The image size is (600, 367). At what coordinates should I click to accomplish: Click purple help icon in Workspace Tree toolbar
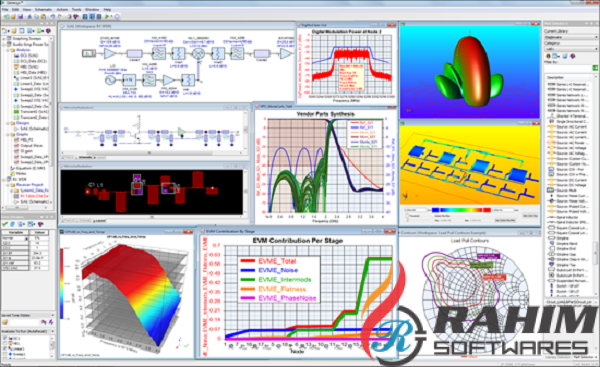[x=48, y=31]
